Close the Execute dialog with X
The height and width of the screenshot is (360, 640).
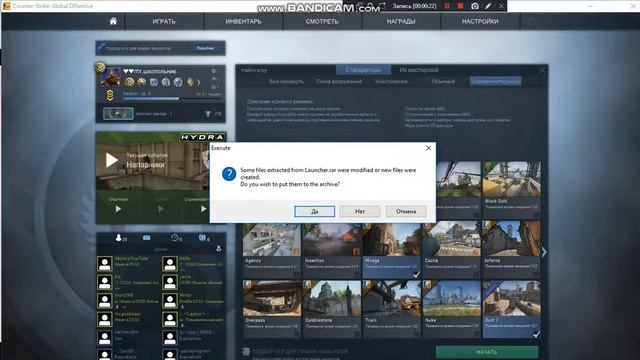click(x=428, y=148)
